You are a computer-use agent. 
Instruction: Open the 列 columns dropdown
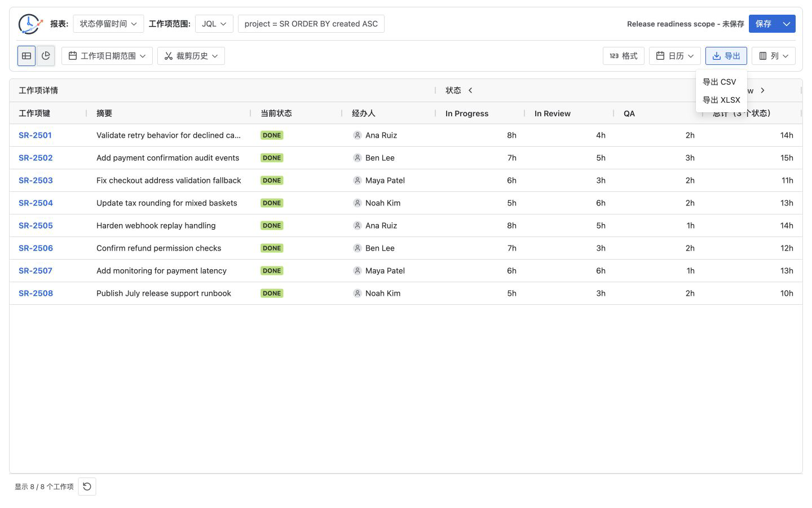(774, 56)
